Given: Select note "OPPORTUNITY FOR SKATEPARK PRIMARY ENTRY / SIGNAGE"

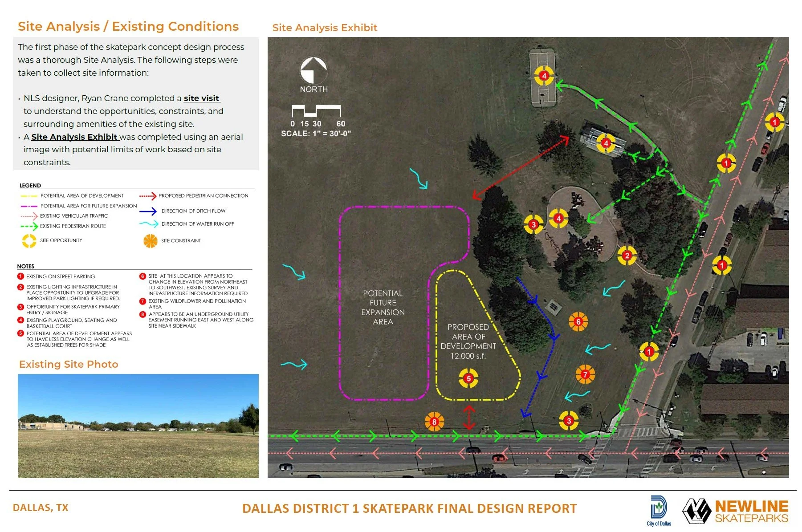Looking at the screenshot, I should (x=73, y=309).
